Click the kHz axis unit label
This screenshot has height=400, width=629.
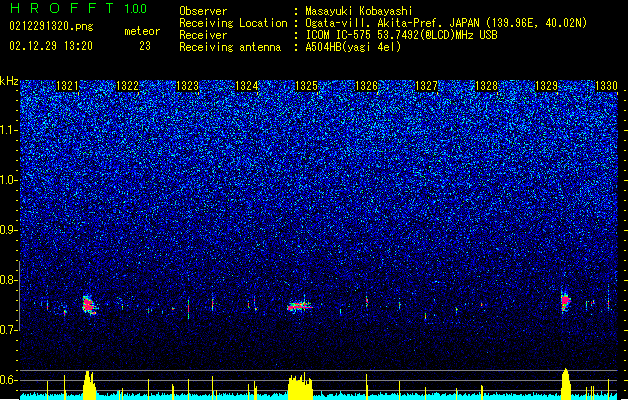pos(9,81)
